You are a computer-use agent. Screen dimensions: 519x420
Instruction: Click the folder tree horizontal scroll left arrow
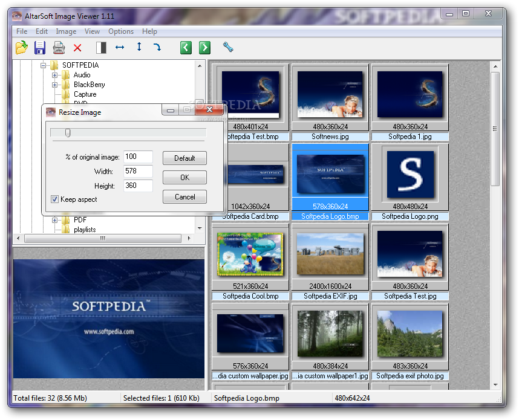coord(18,238)
